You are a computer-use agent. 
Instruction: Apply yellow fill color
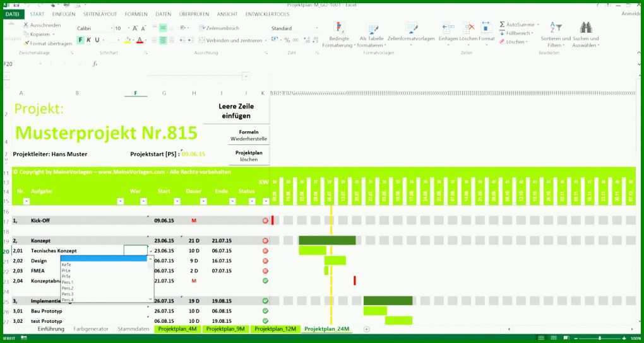(x=128, y=40)
